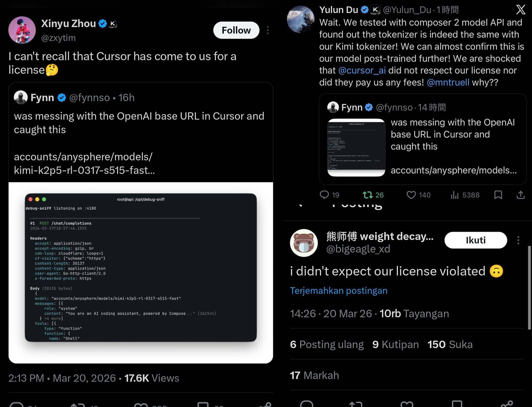Open options menu on Xinyu Zhou's post

pos(268,30)
